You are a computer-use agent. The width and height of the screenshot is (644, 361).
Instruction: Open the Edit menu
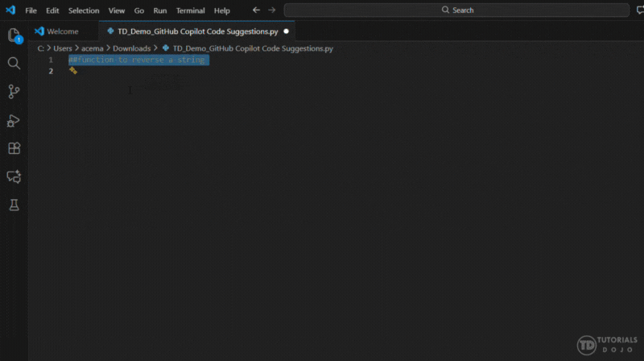(52, 10)
